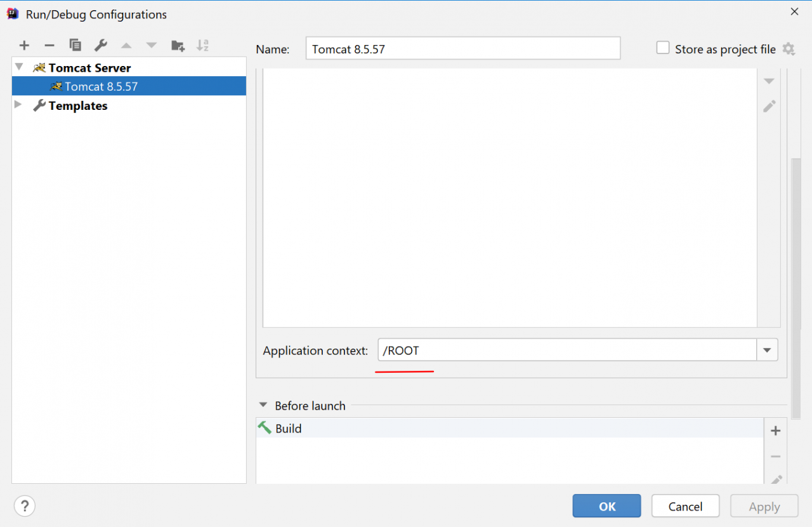Open the gear options beside Store as project file
The image size is (812, 527).
pos(789,49)
